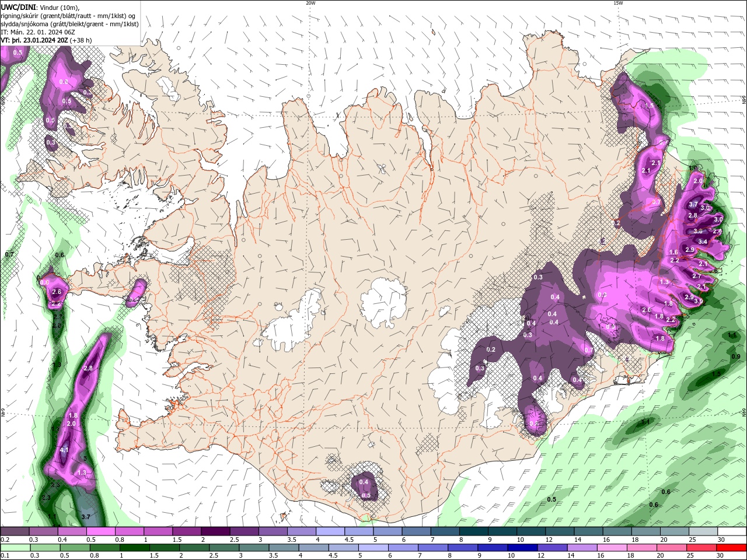Select the 2.6 precipitation value on the map
Viewport: 747px width, 560px height.
point(57,292)
